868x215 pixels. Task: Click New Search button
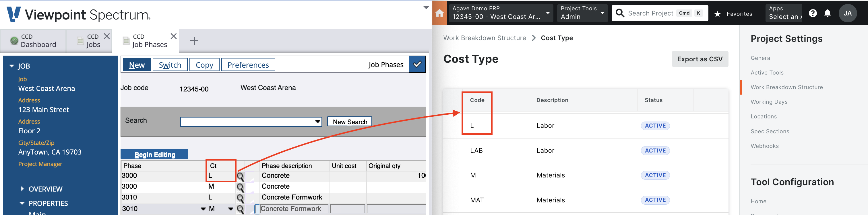(349, 122)
